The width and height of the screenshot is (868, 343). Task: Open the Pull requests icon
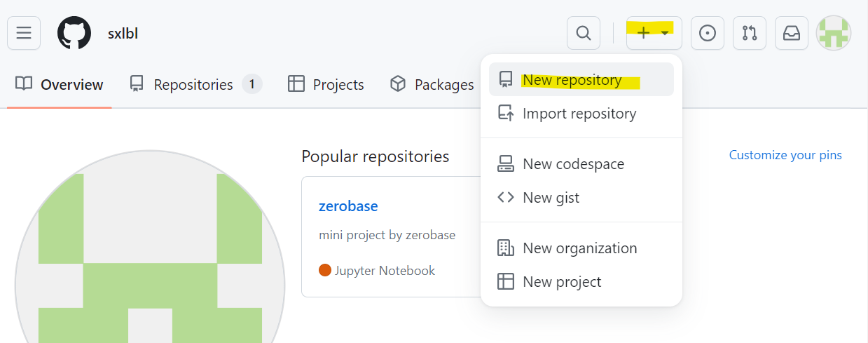[x=750, y=33]
